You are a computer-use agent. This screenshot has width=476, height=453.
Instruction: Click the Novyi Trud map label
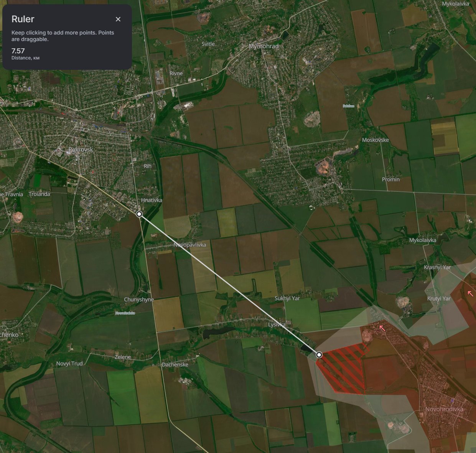(x=69, y=364)
